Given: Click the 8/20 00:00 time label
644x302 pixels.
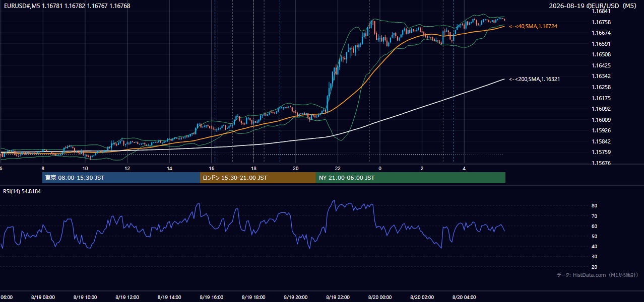Looking at the screenshot, I should 380,297.
